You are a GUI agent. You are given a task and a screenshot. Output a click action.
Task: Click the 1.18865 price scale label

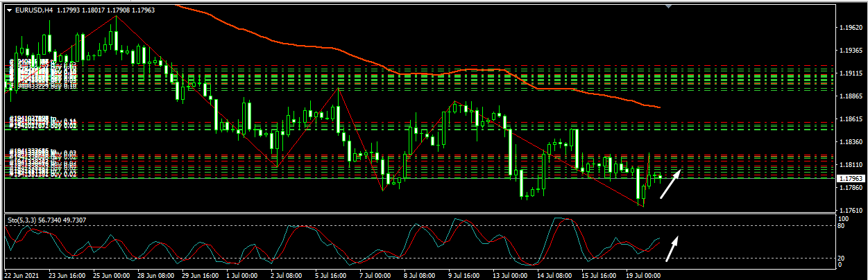click(850, 96)
